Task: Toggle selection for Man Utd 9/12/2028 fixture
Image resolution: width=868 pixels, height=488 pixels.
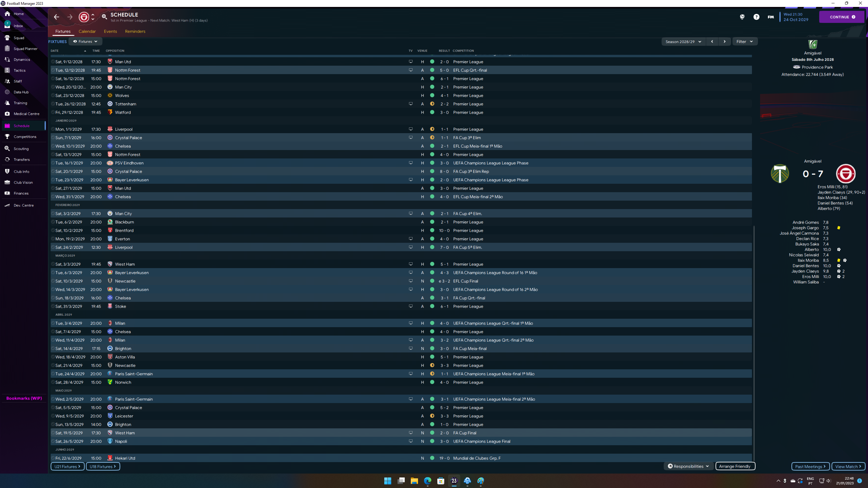Action: pyautogui.click(x=53, y=62)
